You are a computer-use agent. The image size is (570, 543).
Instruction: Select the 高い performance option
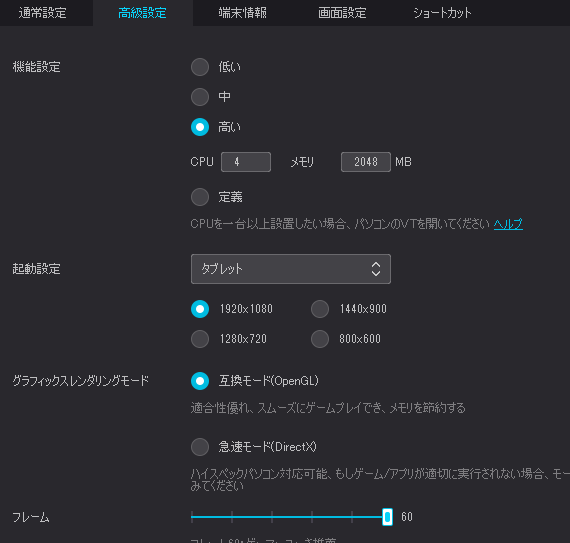tap(200, 127)
